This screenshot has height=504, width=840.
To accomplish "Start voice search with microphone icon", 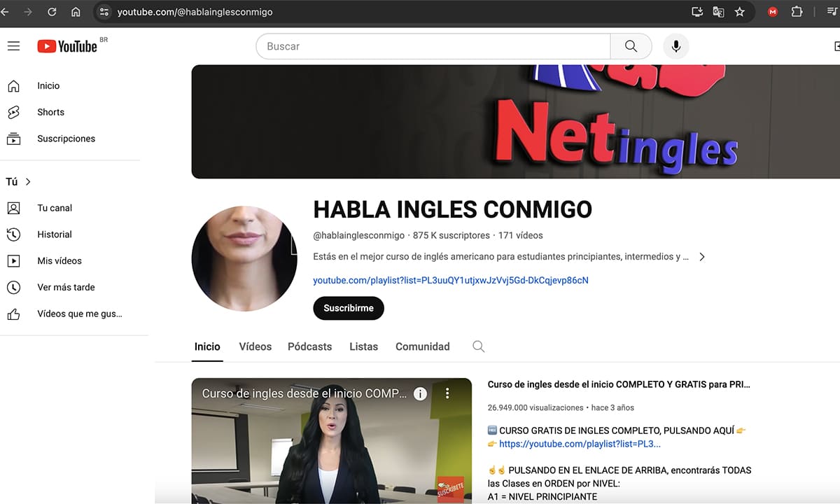I will [x=675, y=46].
